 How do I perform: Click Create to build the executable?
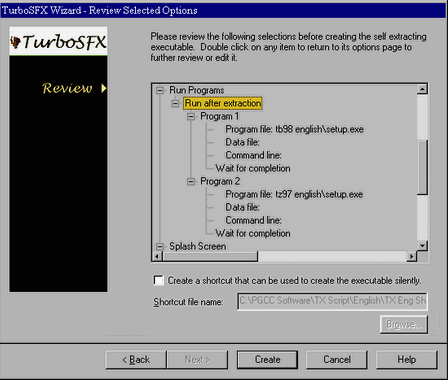[x=267, y=360]
